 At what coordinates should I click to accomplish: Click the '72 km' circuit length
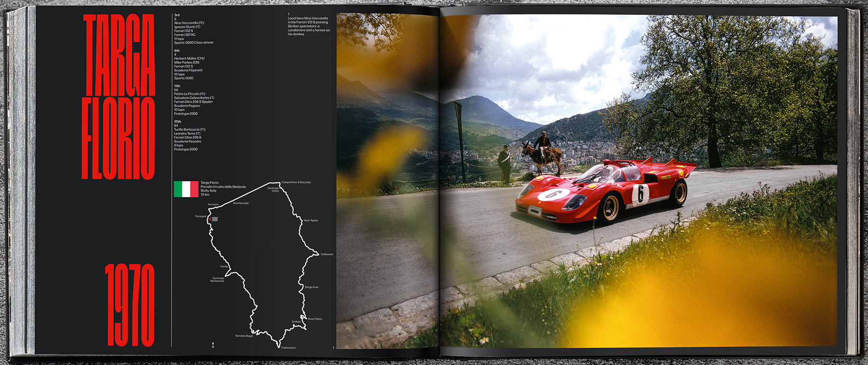[205, 194]
